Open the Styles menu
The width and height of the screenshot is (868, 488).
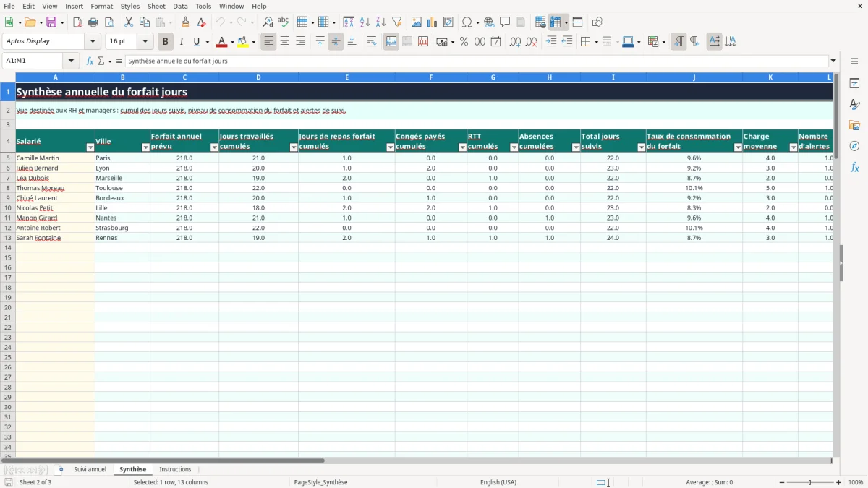coord(130,6)
